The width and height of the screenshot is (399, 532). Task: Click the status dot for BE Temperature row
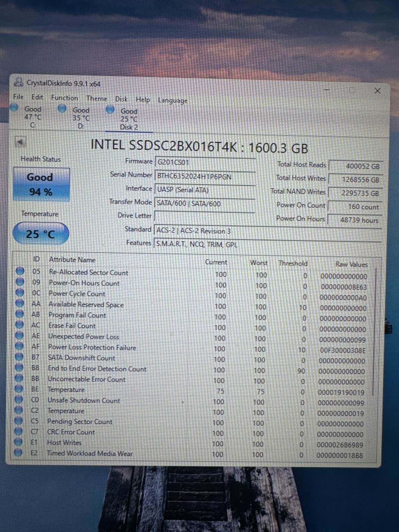coord(19,388)
